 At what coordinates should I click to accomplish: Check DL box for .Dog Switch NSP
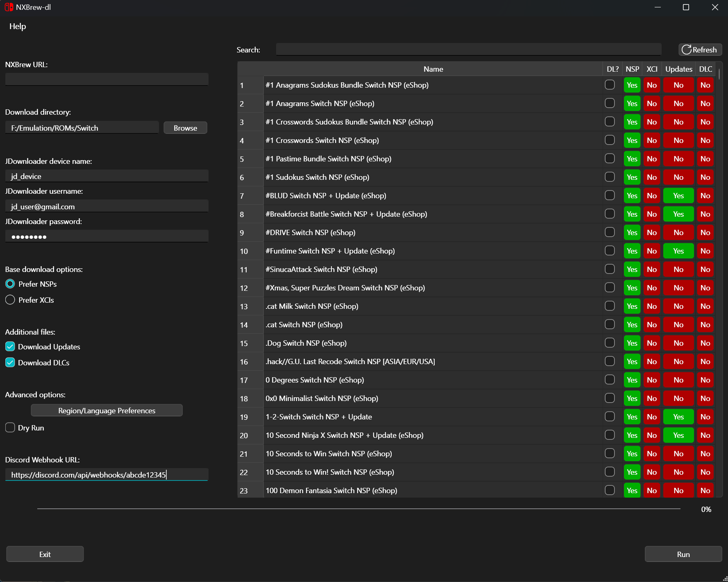(610, 343)
